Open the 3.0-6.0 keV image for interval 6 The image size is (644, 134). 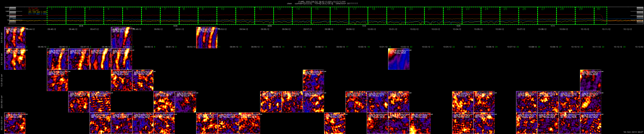coord(122,38)
